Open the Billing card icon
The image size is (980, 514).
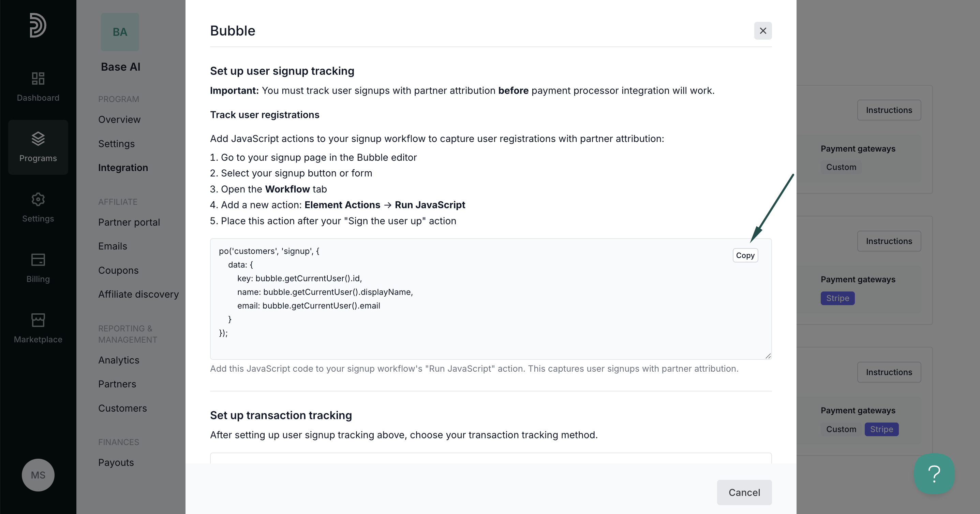click(x=38, y=260)
